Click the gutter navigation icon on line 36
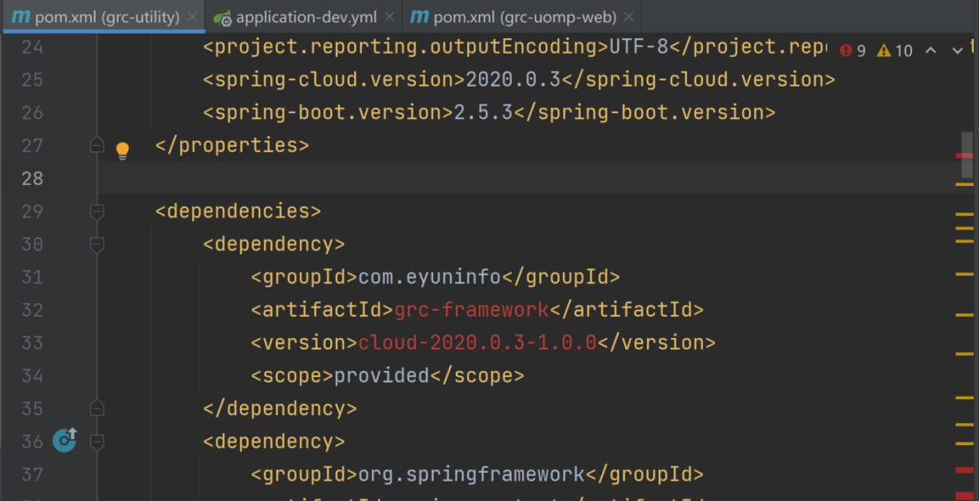980x501 pixels. pos(65,439)
